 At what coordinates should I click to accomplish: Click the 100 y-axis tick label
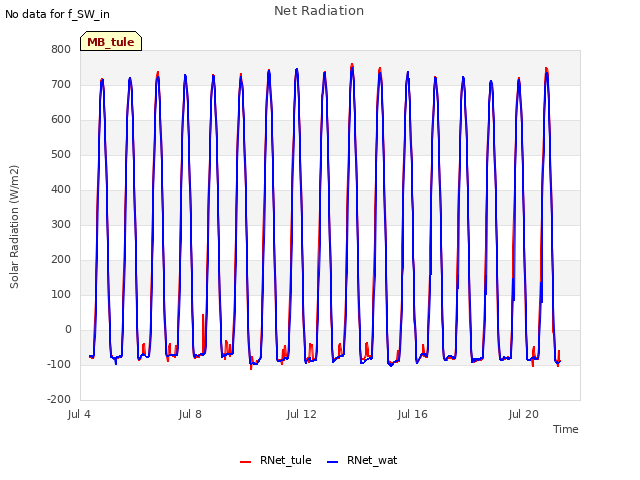pyautogui.click(x=61, y=295)
